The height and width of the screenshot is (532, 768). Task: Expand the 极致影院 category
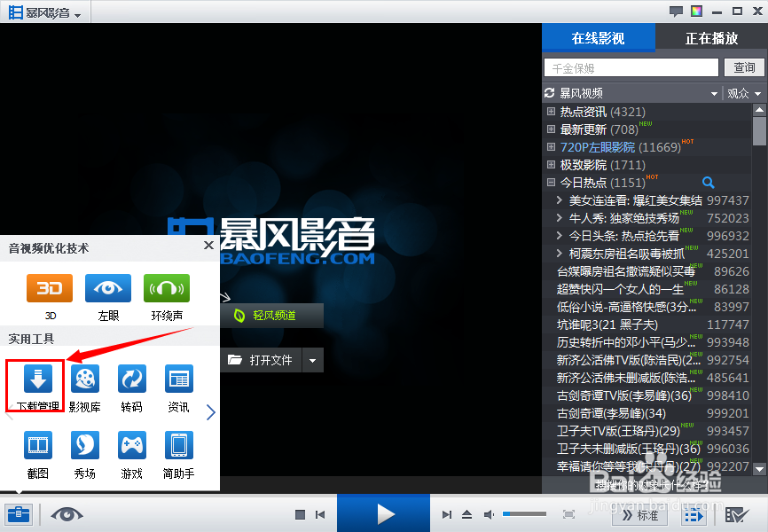click(x=551, y=165)
